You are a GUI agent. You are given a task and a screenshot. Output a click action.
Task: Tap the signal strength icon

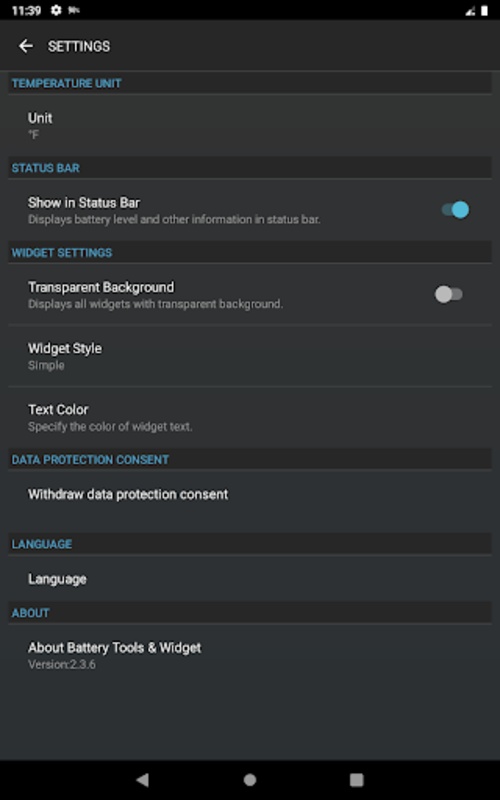click(471, 11)
